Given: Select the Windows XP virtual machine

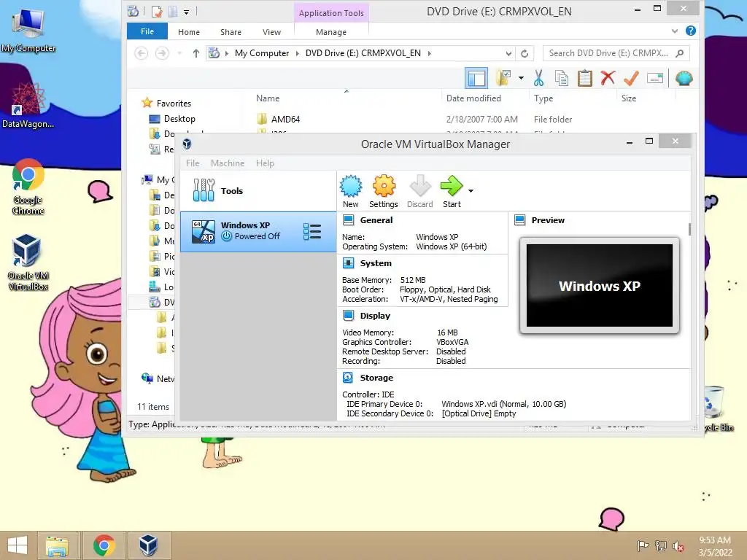Looking at the screenshot, I should coord(258,231).
